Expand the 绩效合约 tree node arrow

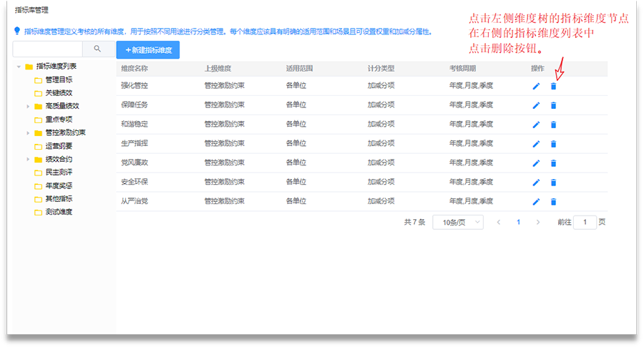click(28, 159)
